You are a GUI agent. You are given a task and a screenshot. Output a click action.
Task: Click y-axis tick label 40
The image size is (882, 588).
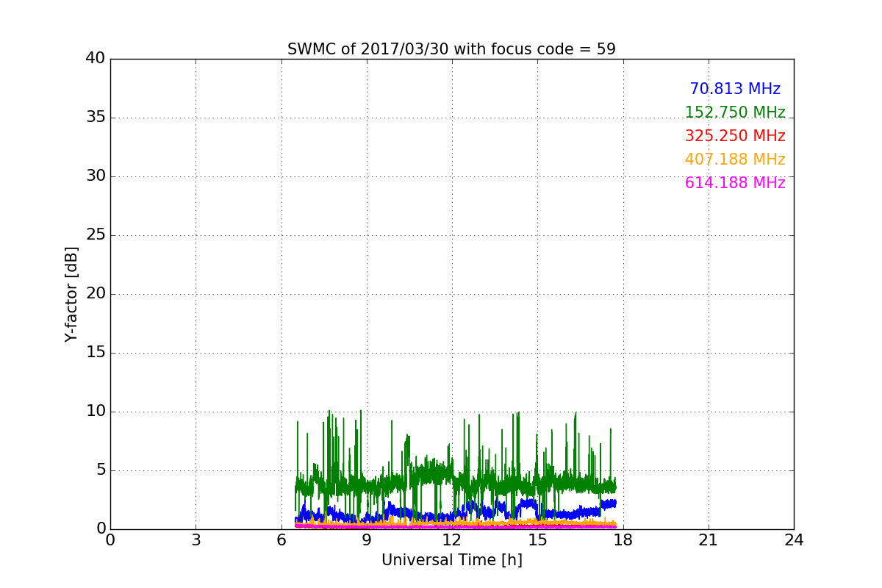point(96,59)
